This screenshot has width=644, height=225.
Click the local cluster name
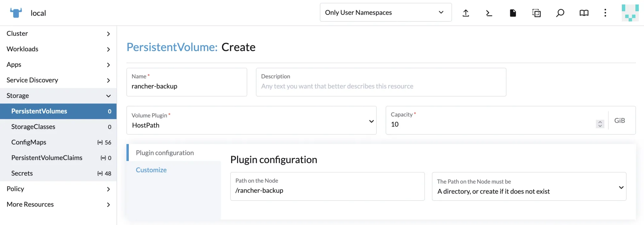point(38,13)
